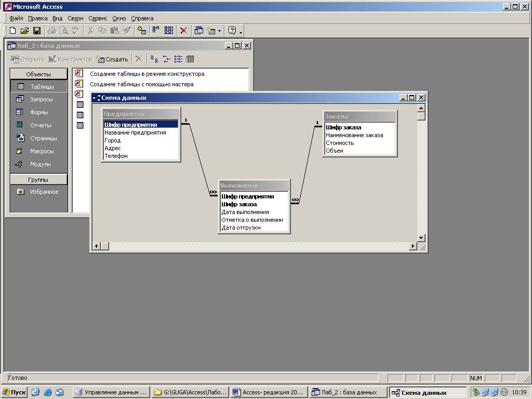Open the New Object dropdown arrow
Image resolution: width=532 pixels, height=399 pixels.
[x=220, y=31]
